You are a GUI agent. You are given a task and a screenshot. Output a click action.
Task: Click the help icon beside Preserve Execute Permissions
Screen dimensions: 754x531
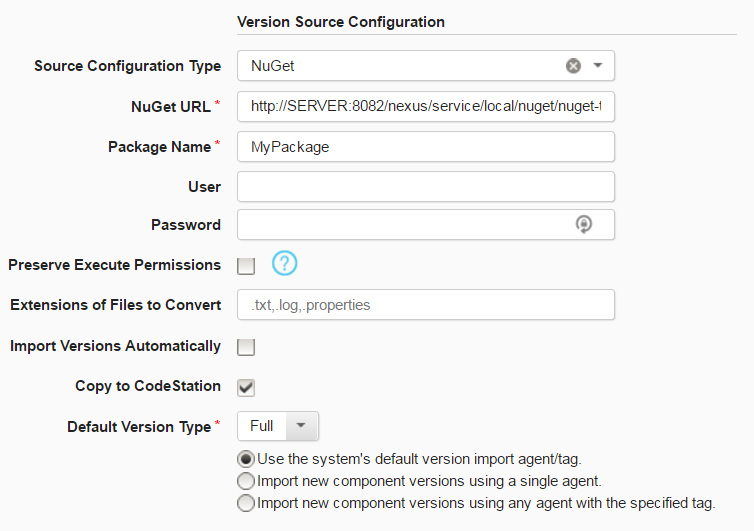click(x=285, y=264)
